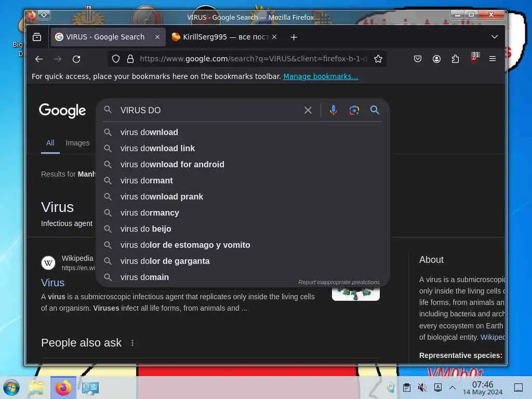This screenshot has height=399, width=532.
Task: Choose suggestion 'virus dolor de estomago y vomito'
Action: [x=243, y=245]
